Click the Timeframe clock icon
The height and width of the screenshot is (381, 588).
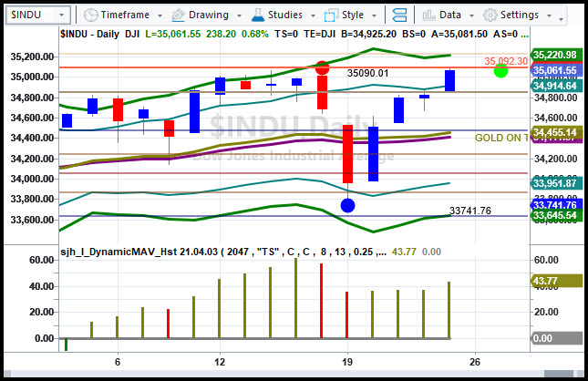[91, 15]
